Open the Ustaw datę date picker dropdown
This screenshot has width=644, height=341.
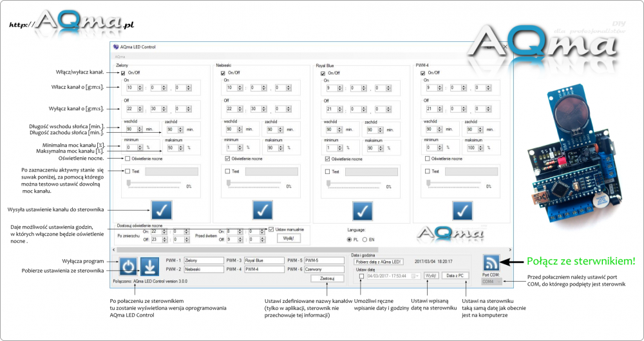pyautogui.click(x=417, y=276)
